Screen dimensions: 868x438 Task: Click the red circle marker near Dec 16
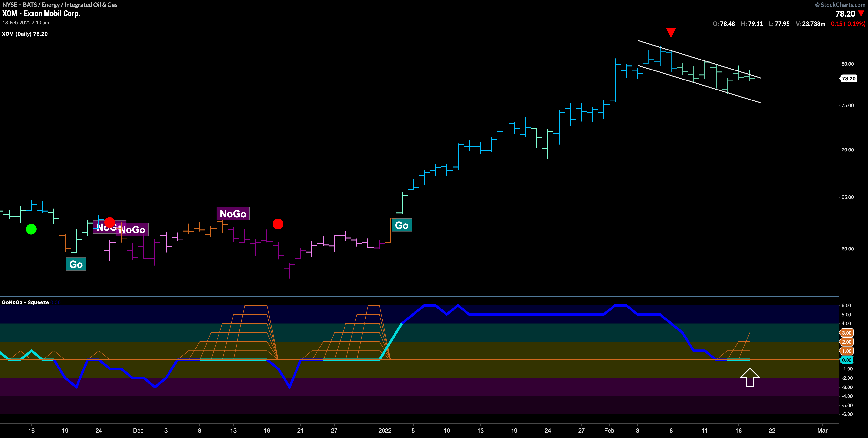[x=278, y=224]
